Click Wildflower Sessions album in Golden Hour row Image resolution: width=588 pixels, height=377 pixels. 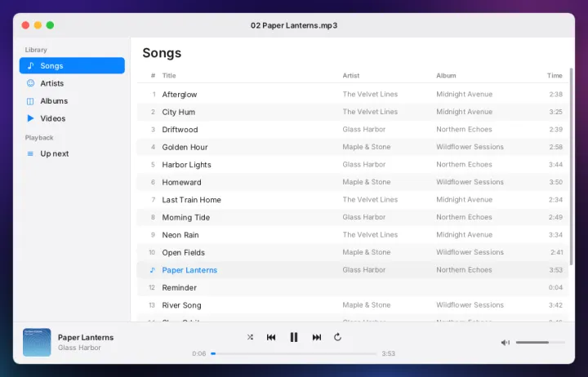pyautogui.click(x=470, y=147)
